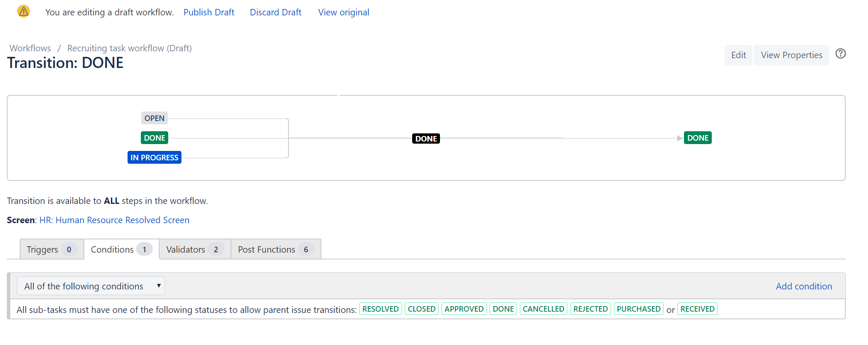868x345 pixels.
Task: Click the DONE lozenge in the condition row
Action: (503, 309)
